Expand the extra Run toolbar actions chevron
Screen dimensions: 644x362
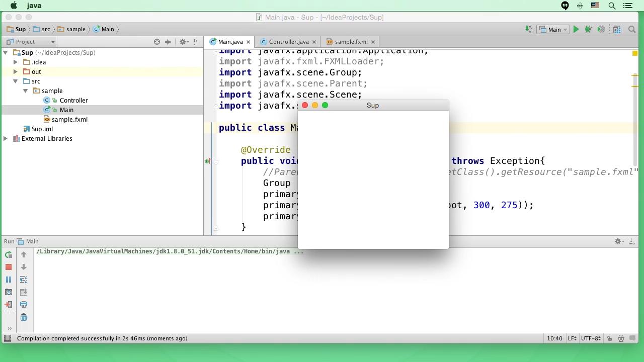9,328
